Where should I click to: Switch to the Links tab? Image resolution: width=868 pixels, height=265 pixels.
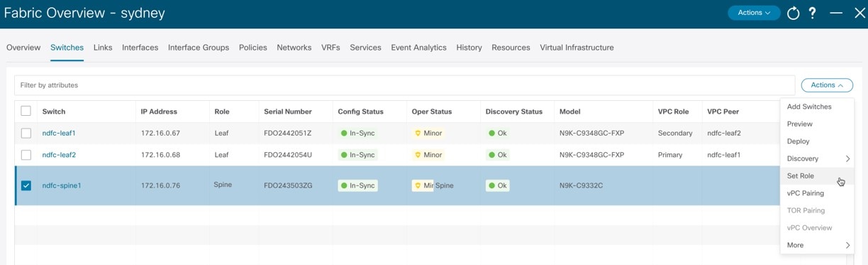tap(103, 48)
